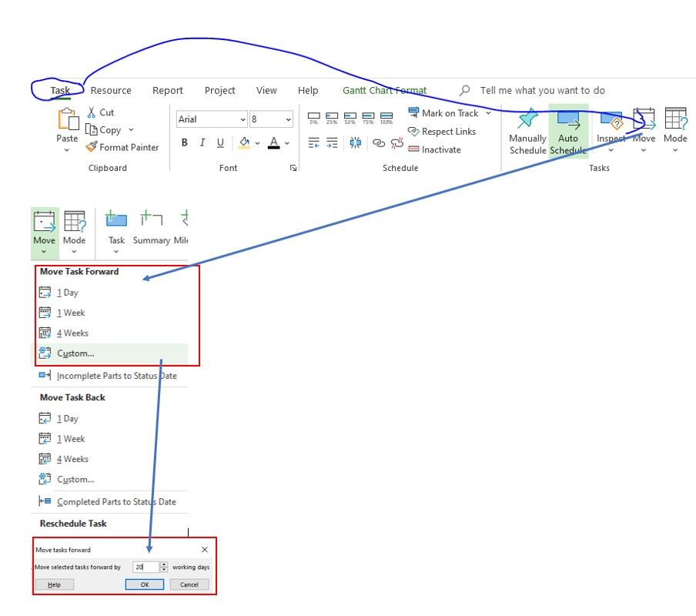Mark task 50% complete
Screen dimensions: 696x616
(350, 118)
